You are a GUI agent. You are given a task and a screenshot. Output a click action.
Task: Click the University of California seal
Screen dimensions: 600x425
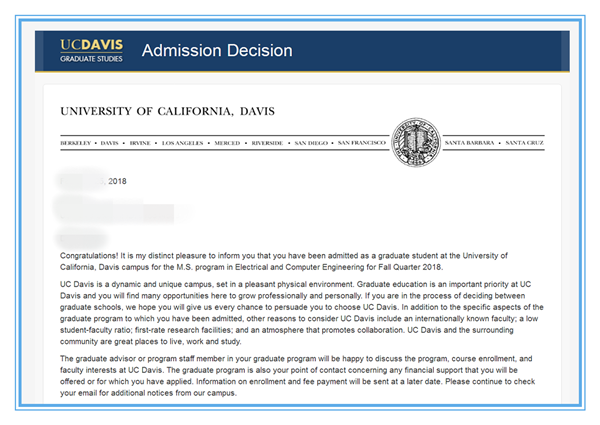[x=413, y=143]
